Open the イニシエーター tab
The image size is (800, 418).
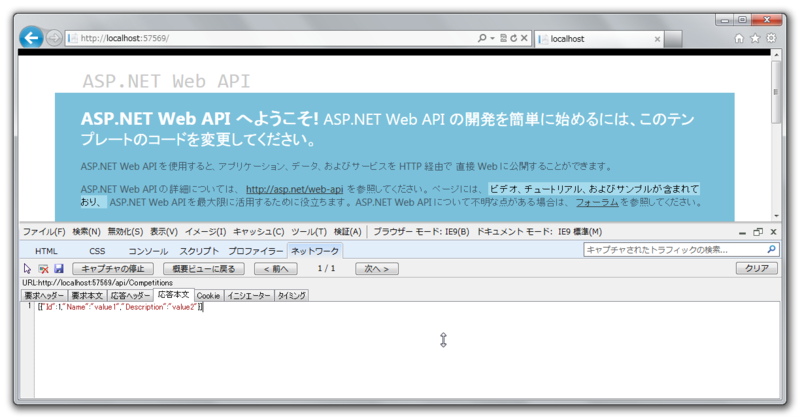pyautogui.click(x=248, y=296)
